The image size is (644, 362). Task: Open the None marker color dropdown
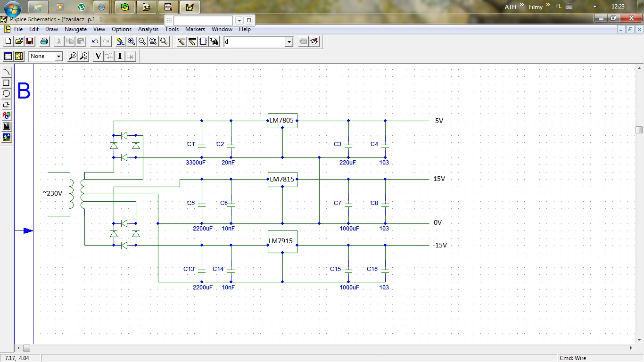point(58,57)
